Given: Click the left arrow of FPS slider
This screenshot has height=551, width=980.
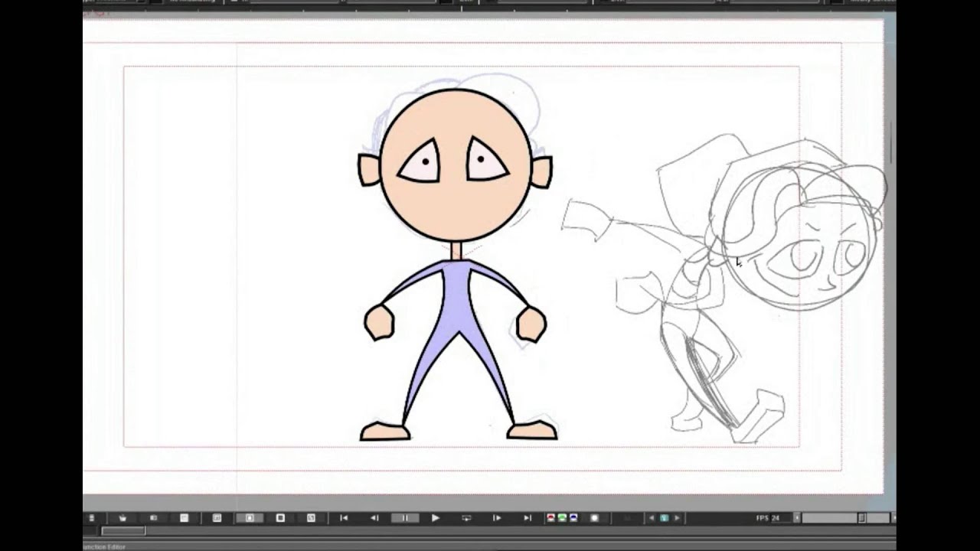Looking at the screenshot, I should [797, 518].
